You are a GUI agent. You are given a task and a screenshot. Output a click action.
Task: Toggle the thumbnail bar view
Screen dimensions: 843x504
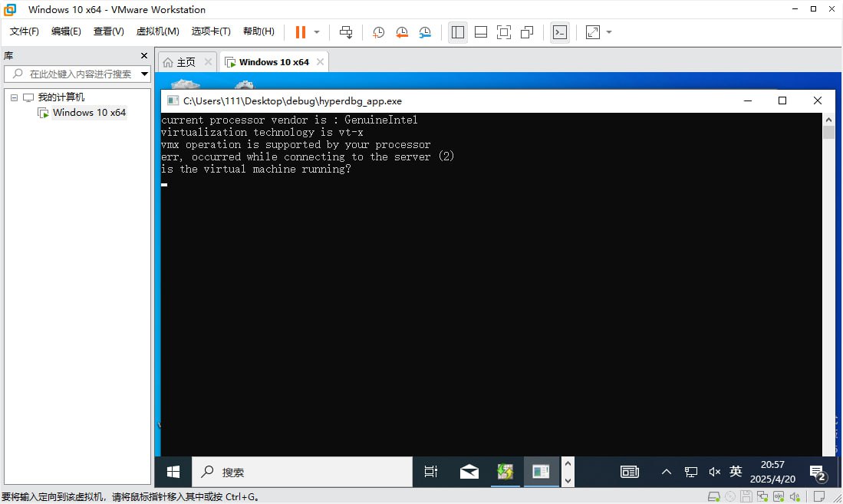coord(481,32)
